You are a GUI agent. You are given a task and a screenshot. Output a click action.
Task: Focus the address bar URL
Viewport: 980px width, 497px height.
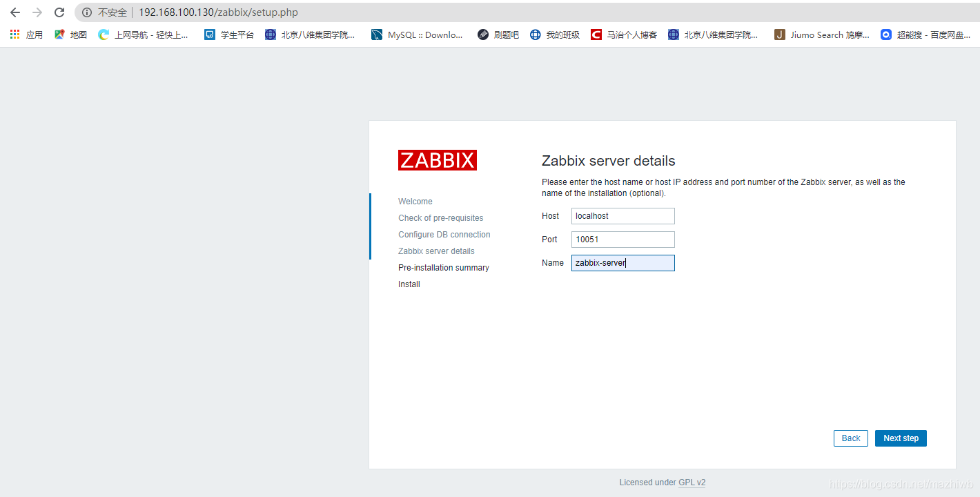[x=218, y=12]
